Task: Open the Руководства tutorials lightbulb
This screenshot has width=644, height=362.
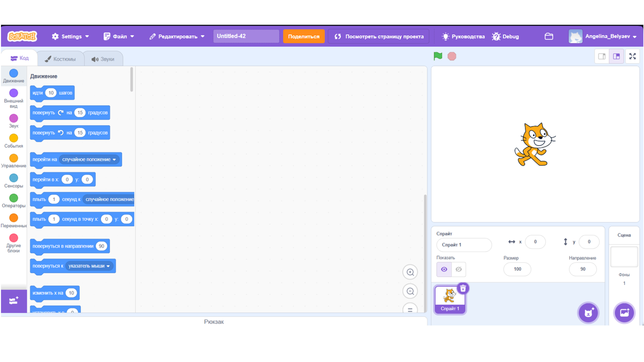Action: (x=463, y=36)
